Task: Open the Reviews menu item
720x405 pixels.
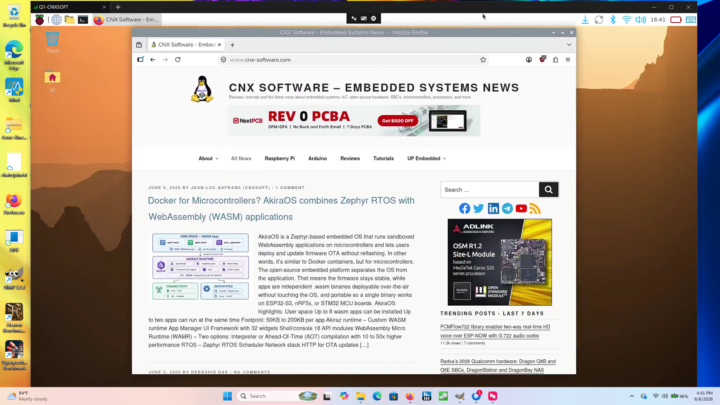Action: (350, 158)
